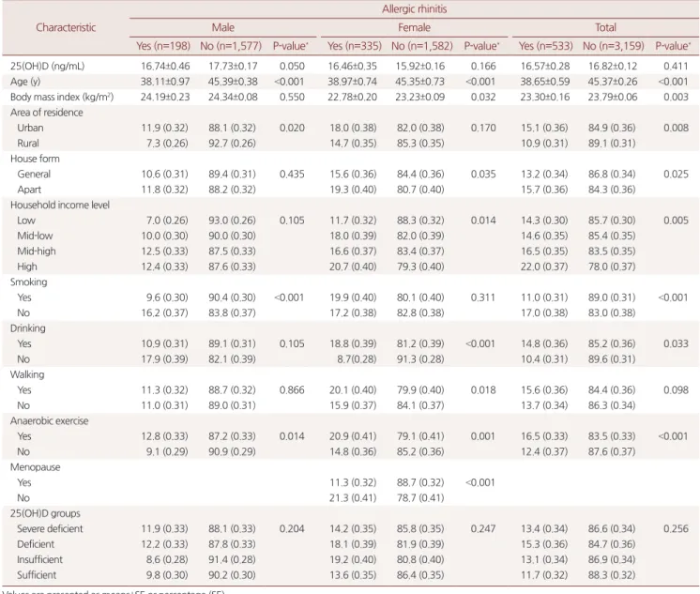Select the 25(OH)D groups P-value '0.204'
Image resolution: width=700 pixels, height=594 pixels.
(x=292, y=529)
